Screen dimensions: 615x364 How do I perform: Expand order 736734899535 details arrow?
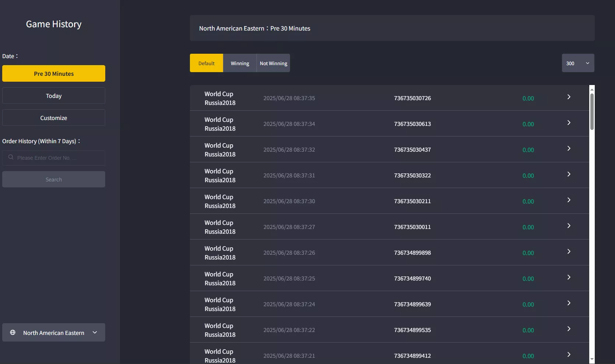click(x=569, y=329)
